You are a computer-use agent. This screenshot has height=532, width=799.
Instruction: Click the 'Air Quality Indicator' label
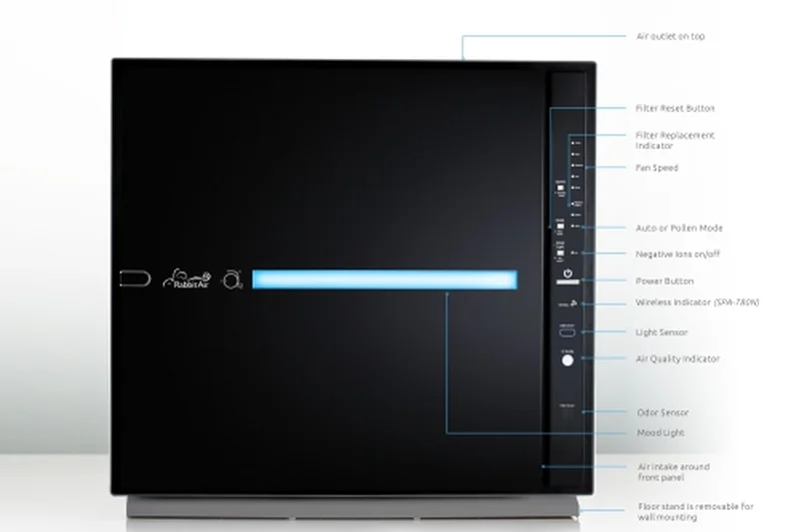click(677, 358)
